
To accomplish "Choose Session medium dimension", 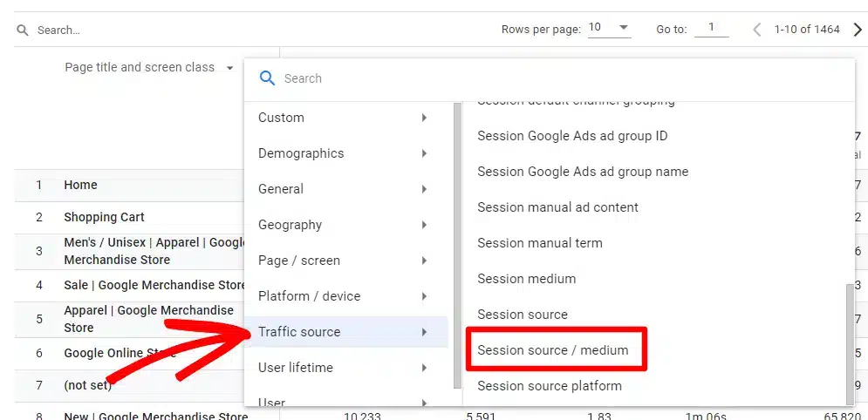I will tap(526, 279).
